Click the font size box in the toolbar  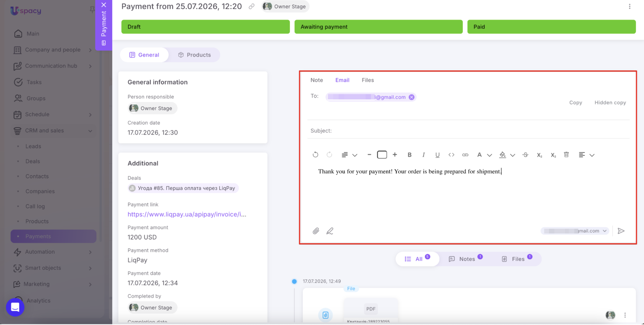point(382,155)
